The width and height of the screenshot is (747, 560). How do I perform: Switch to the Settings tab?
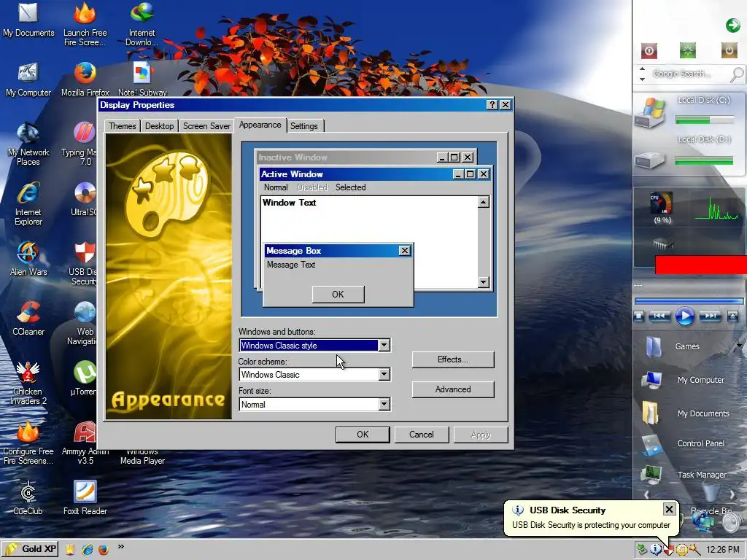click(304, 125)
